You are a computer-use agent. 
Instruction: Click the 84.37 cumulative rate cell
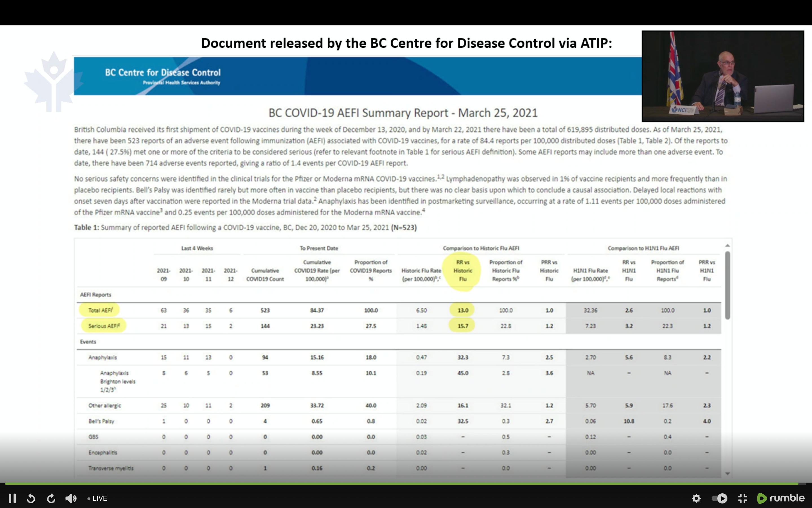pyautogui.click(x=317, y=310)
